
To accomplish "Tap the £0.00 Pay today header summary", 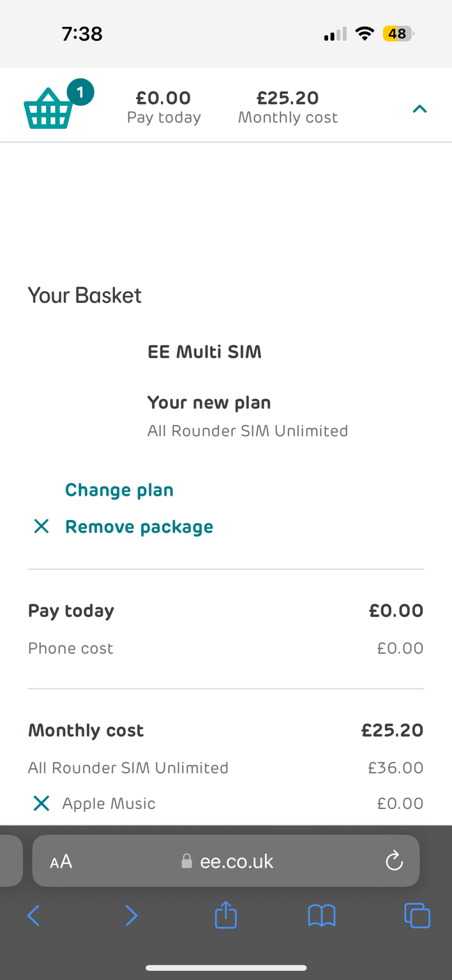I will tap(164, 107).
